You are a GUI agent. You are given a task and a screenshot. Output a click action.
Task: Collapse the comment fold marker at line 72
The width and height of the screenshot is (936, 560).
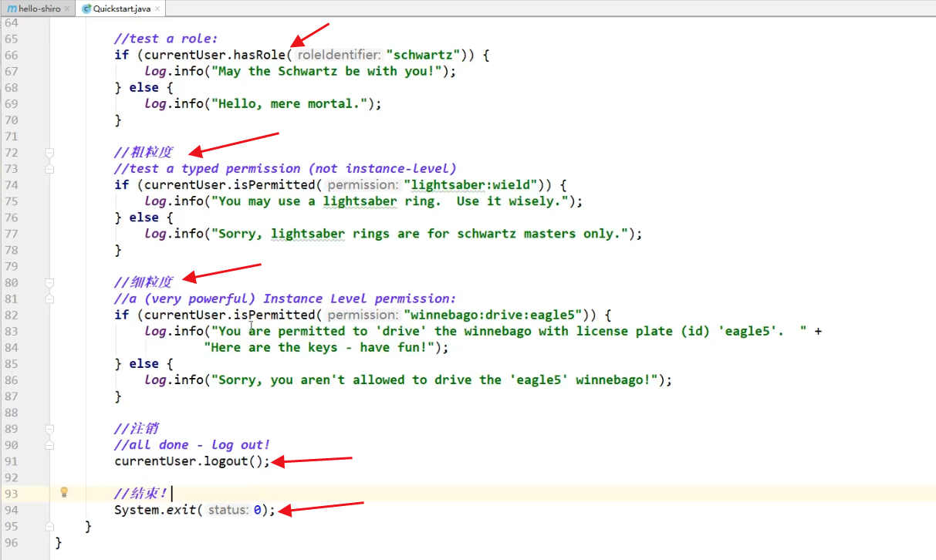point(49,153)
